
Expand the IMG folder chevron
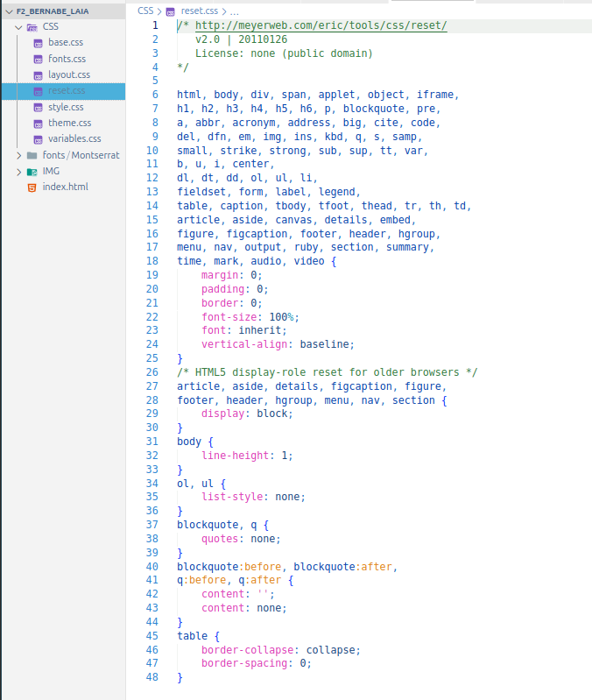pyautogui.click(x=19, y=171)
